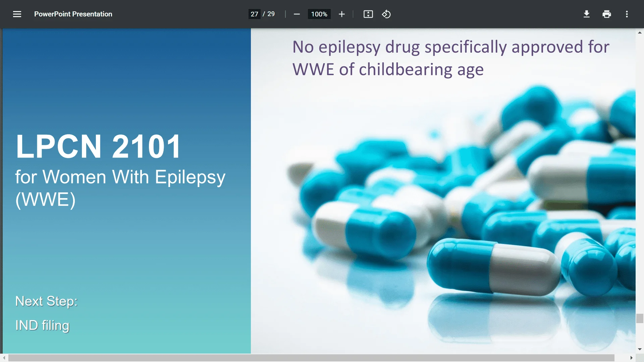Print the presentation
The image size is (644, 362).
coord(607,14)
